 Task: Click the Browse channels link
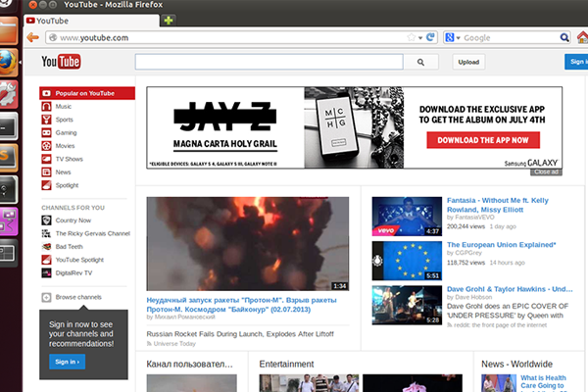[x=78, y=297]
